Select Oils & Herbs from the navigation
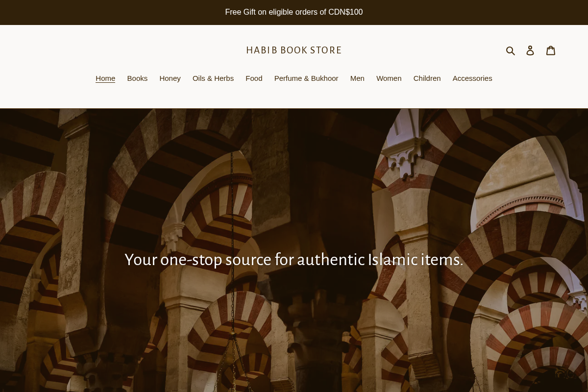Screen dimensions: 588x392 (x=213, y=78)
